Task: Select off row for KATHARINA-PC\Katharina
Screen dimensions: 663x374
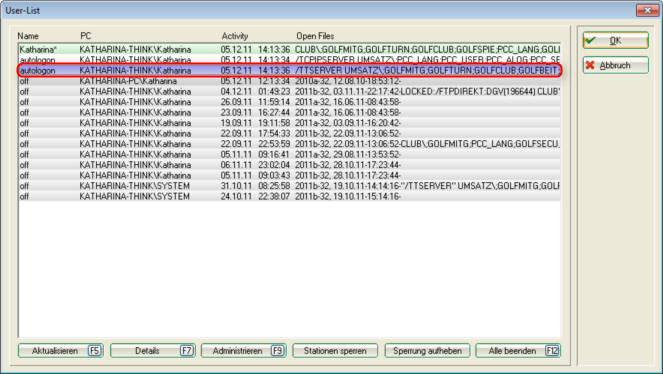Action: pyautogui.click(x=290, y=81)
